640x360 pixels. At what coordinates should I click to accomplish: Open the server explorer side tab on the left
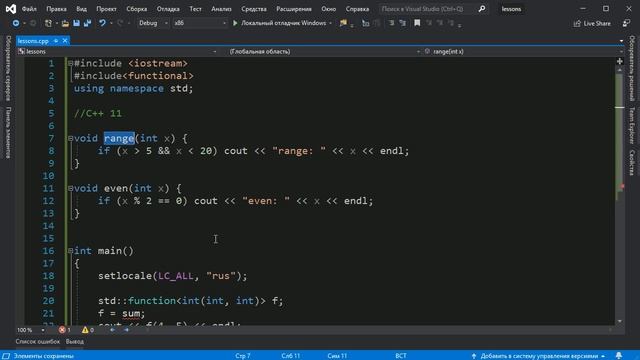(8, 68)
